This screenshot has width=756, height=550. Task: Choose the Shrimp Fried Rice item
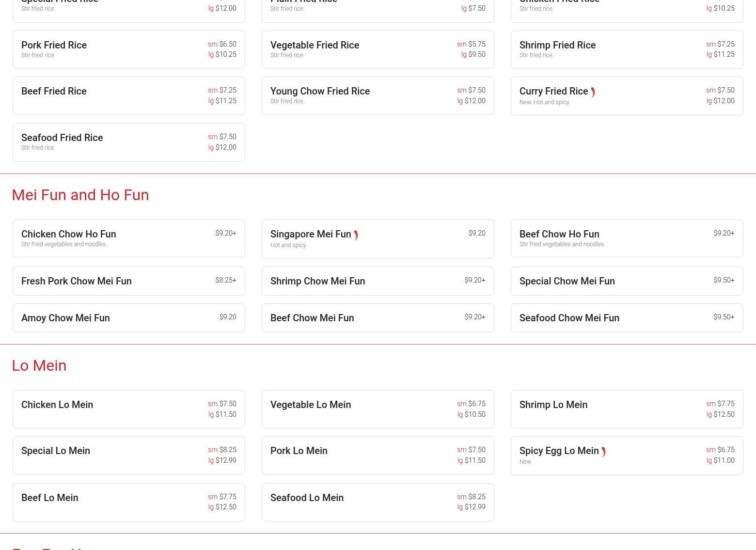tap(557, 45)
